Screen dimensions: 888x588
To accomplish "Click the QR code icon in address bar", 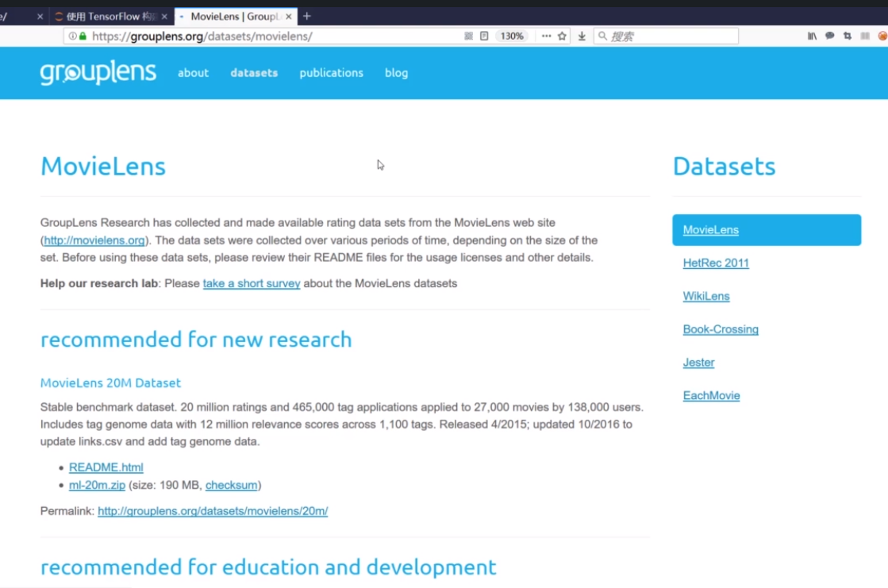I will pyautogui.click(x=468, y=37).
